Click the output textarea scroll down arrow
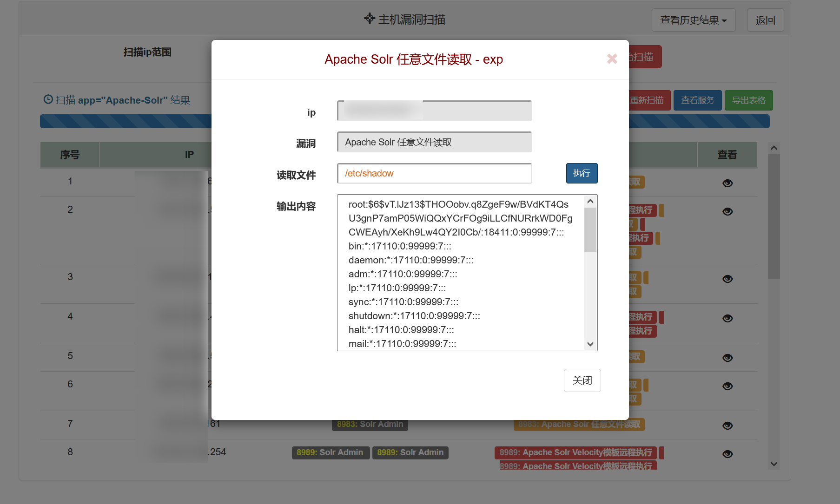Image resolution: width=840 pixels, height=504 pixels. [590, 344]
